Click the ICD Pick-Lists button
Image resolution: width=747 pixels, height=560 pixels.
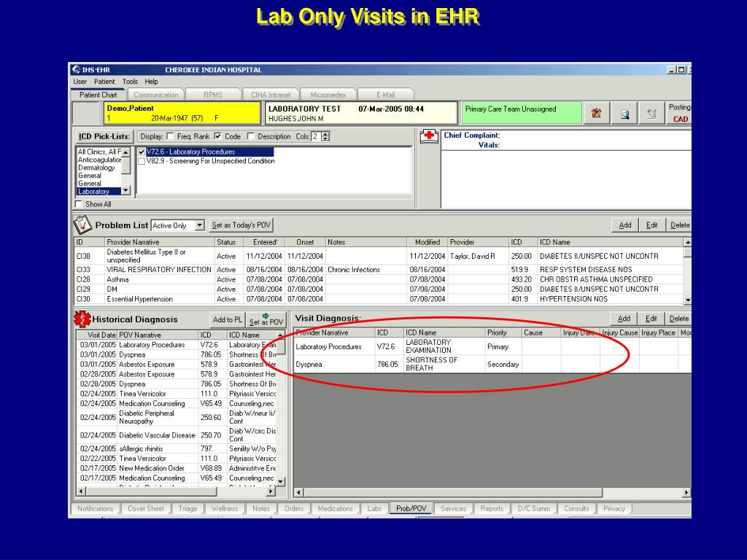[104, 136]
